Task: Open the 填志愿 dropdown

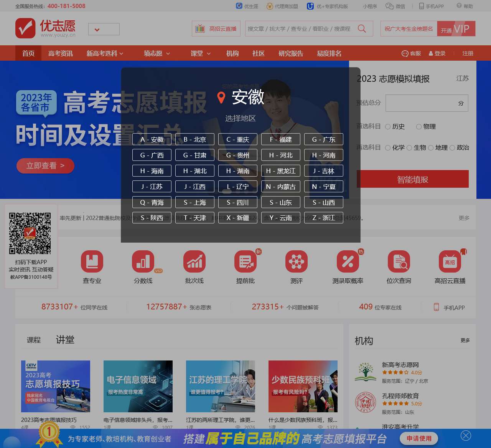Action: click(155, 53)
